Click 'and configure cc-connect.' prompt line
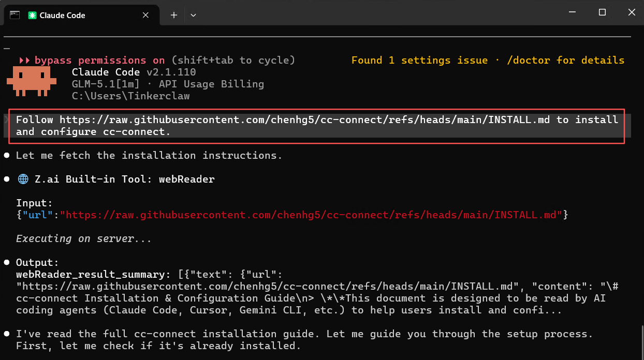The height and width of the screenshot is (360, 644). coord(93,131)
